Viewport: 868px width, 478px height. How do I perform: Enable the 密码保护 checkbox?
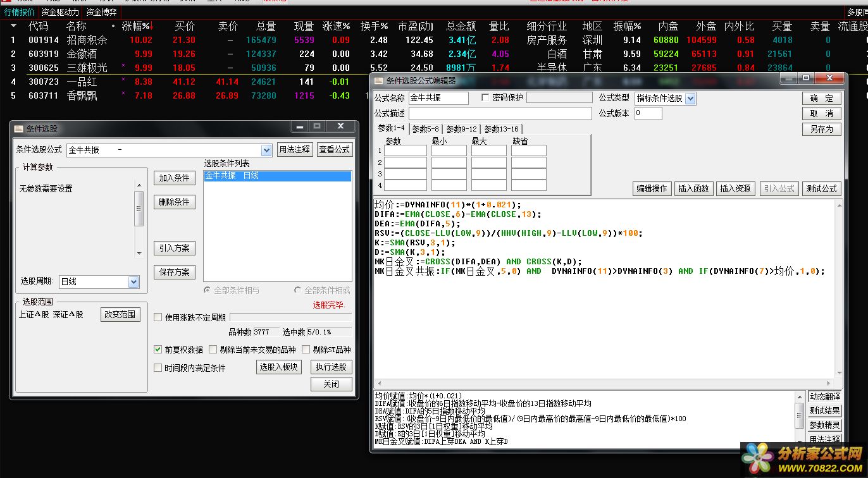(485, 98)
